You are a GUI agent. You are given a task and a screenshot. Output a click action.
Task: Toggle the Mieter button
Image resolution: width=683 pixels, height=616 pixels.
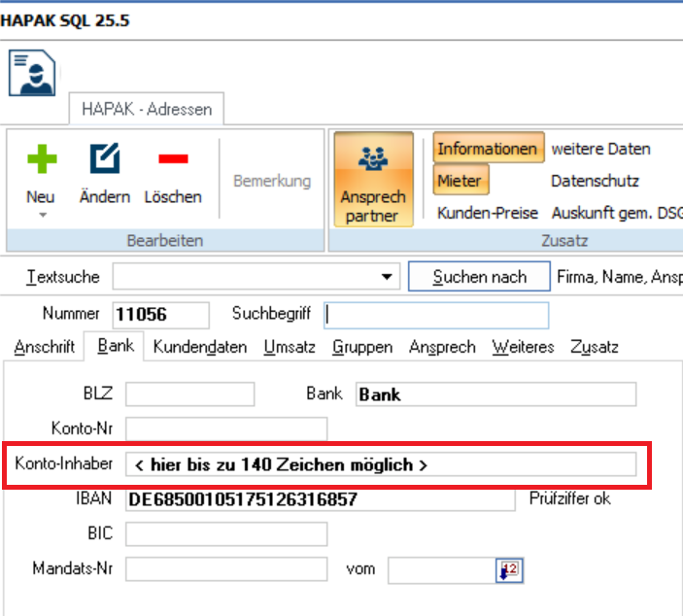click(460, 181)
